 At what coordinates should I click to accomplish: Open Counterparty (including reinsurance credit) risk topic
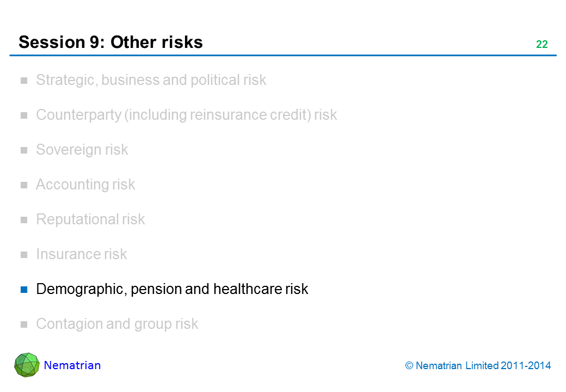pos(186,115)
